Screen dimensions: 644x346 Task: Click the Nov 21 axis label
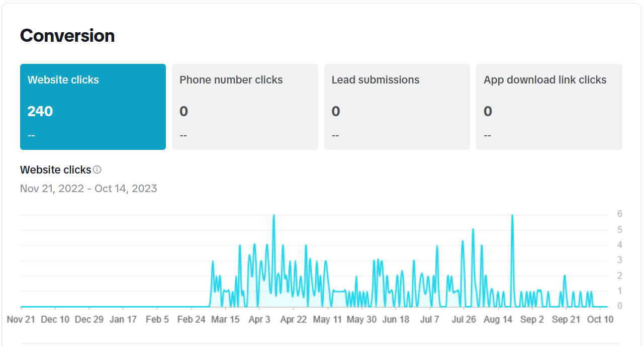point(21,319)
